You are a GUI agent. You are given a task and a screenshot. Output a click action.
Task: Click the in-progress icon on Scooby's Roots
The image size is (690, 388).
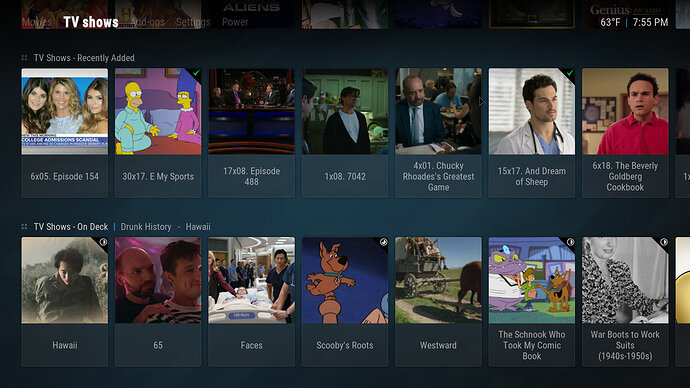[x=383, y=242]
